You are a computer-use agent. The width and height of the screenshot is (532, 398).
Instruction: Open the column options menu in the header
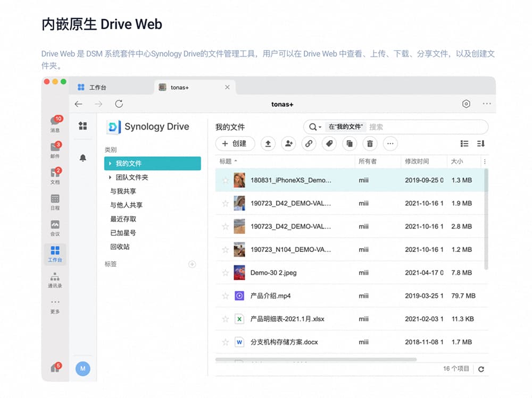tap(485, 162)
